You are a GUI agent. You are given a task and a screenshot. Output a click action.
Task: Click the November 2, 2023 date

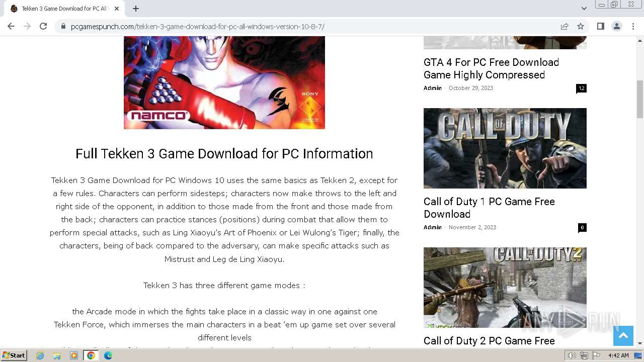pos(472,227)
